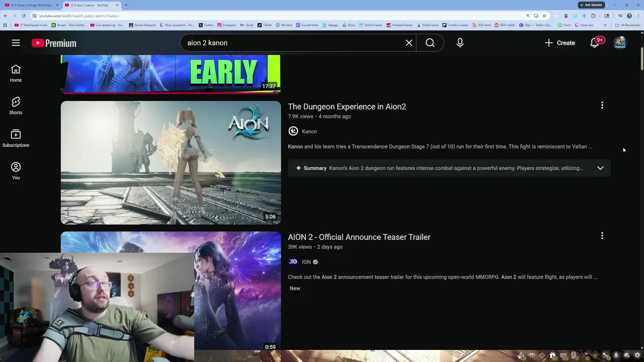This screenshot has height=362, width=644.
Task: Expand the AI Summary for Dungeon Experience video
Action: tap(600, 168)
